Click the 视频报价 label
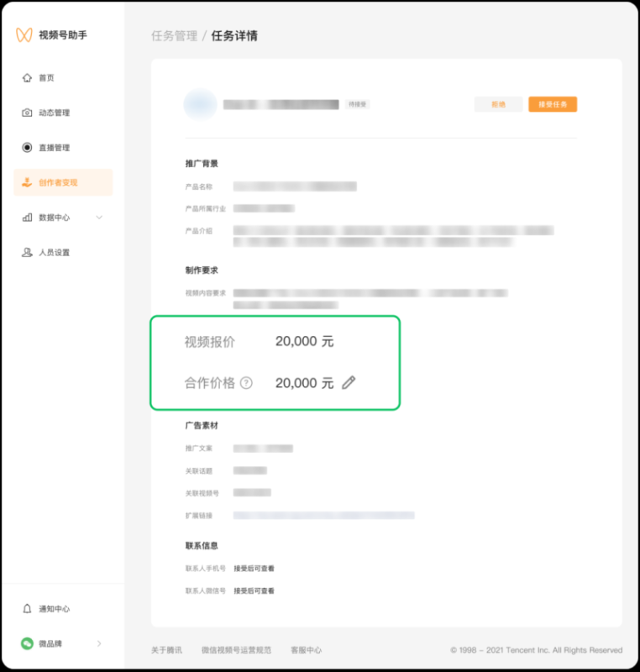This screenshot has height=672, width=640. pos(209,342)
